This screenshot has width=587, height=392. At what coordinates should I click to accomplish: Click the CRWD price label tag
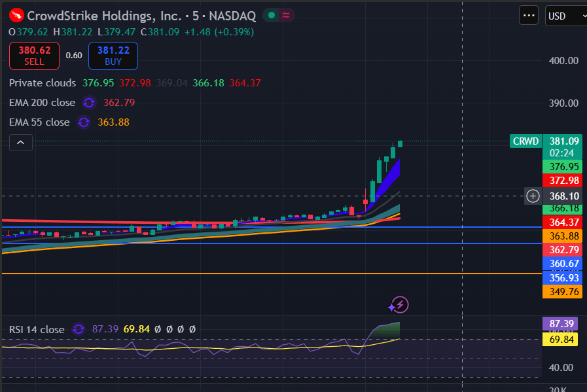[x=525, y=141]
